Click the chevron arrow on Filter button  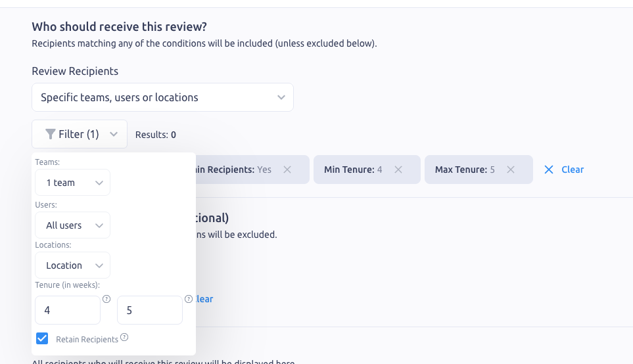(x=114, y=134)
